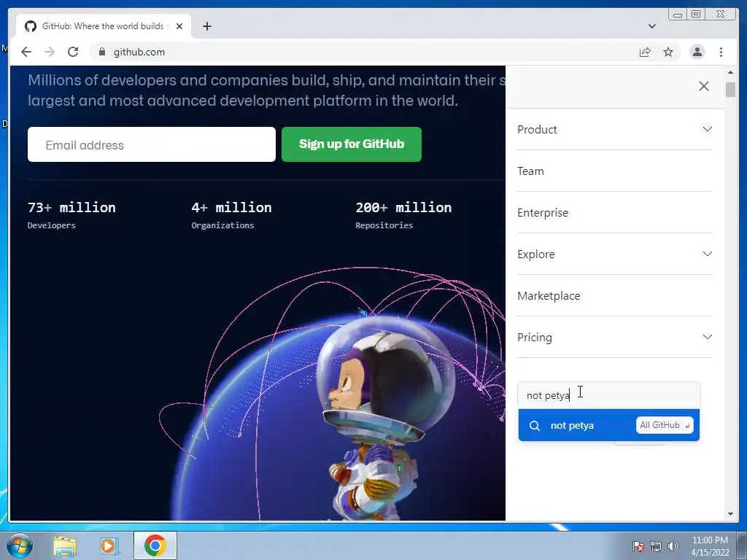Click the search suggestion magnifier icon
The height and width of the screenshot is (560, 747).
point(535,426)
